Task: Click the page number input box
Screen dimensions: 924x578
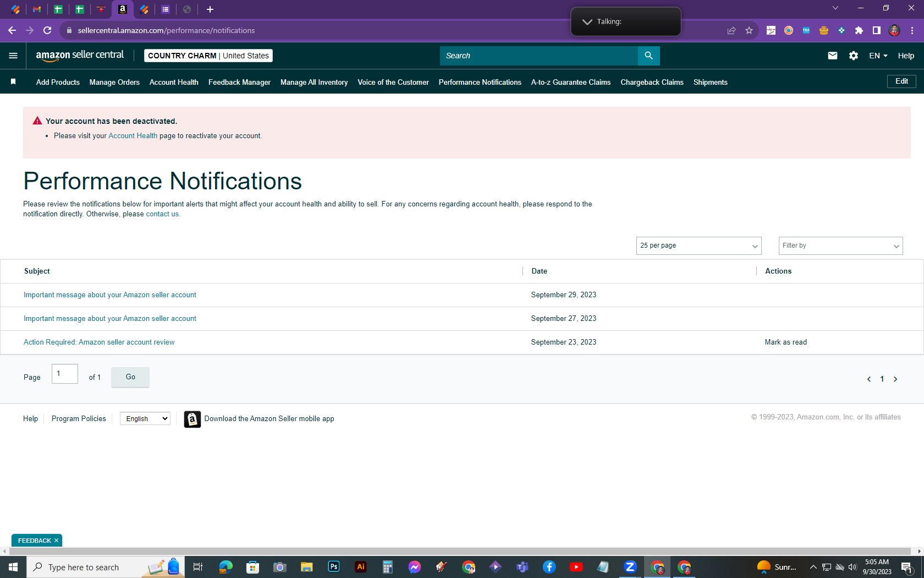Action: click(65, 374)
